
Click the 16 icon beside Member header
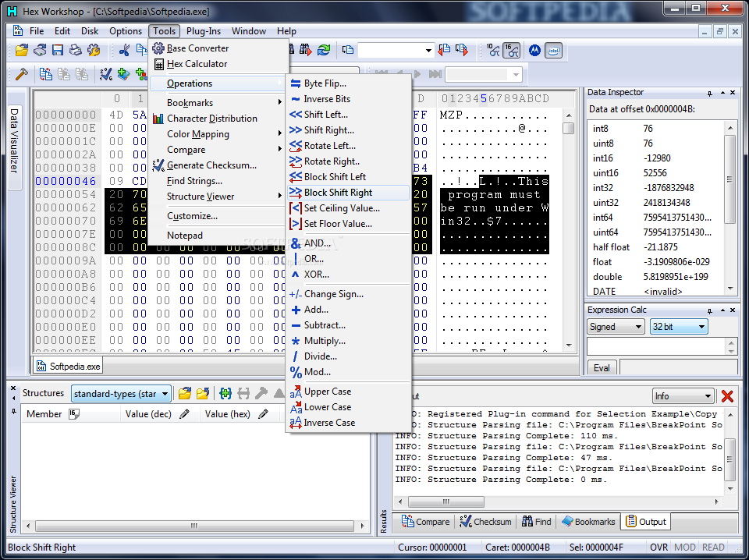pyautogui.click(x=73, y=414)
